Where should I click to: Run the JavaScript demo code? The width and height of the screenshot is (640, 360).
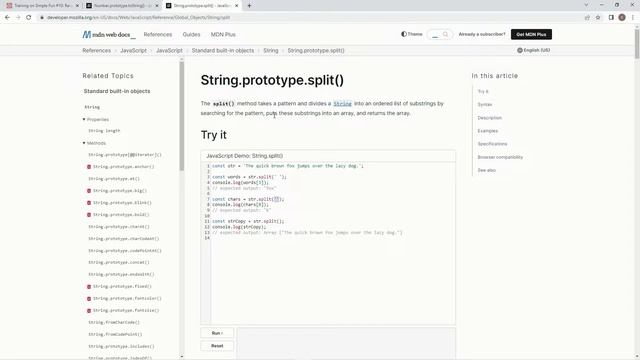click(217, 333)
